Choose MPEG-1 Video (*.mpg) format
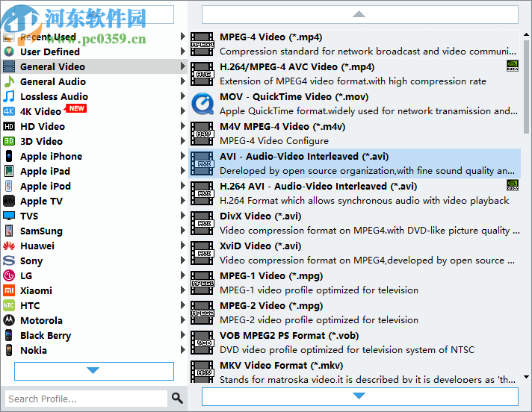 tap(355, 283)
